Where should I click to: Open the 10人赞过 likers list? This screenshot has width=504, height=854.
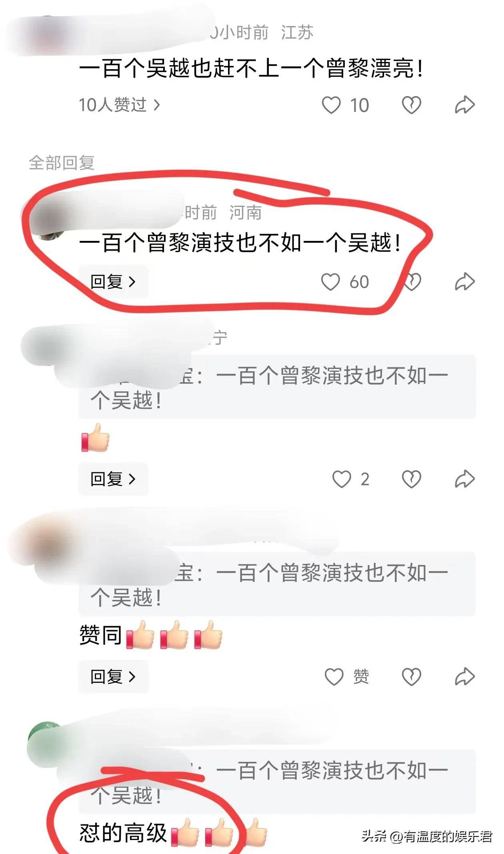click(x=119, y=105)
